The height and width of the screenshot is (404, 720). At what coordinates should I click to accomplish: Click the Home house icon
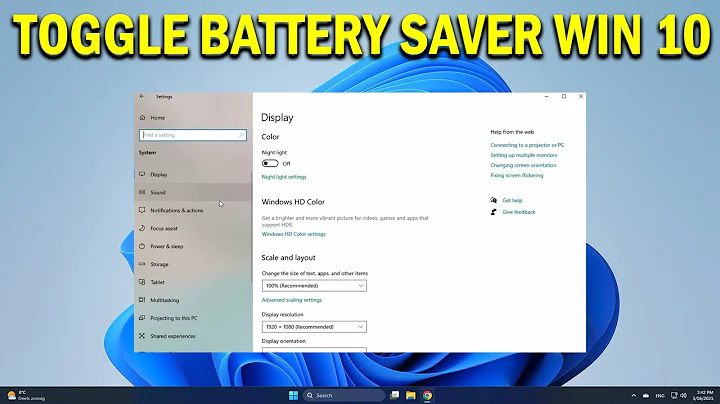(142, 118)
